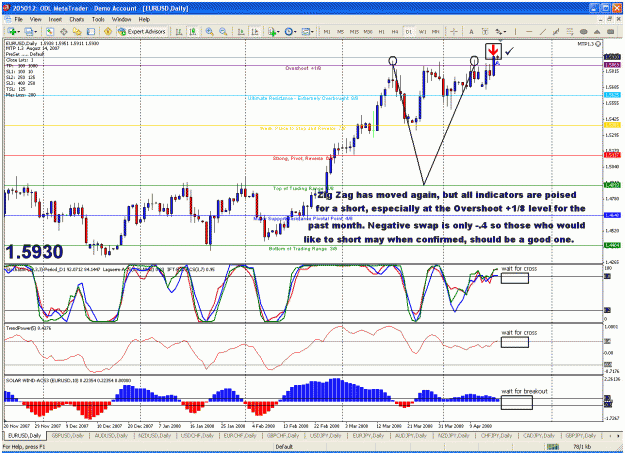Switch to M5 timeframe
625x453 pixels.
[x=340, y=32]
